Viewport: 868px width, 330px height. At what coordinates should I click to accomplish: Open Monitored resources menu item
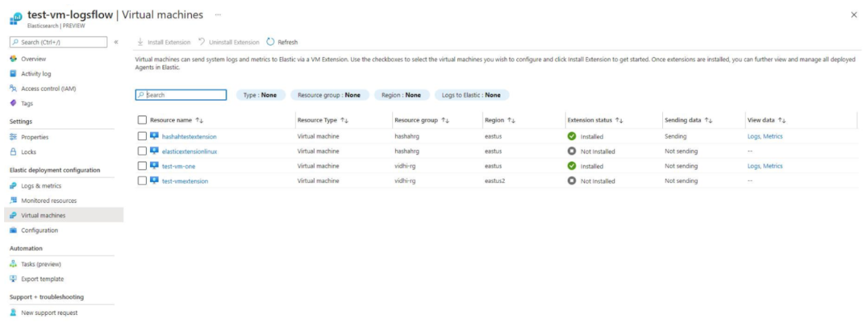pyautogui.click(x=49, y=201)
